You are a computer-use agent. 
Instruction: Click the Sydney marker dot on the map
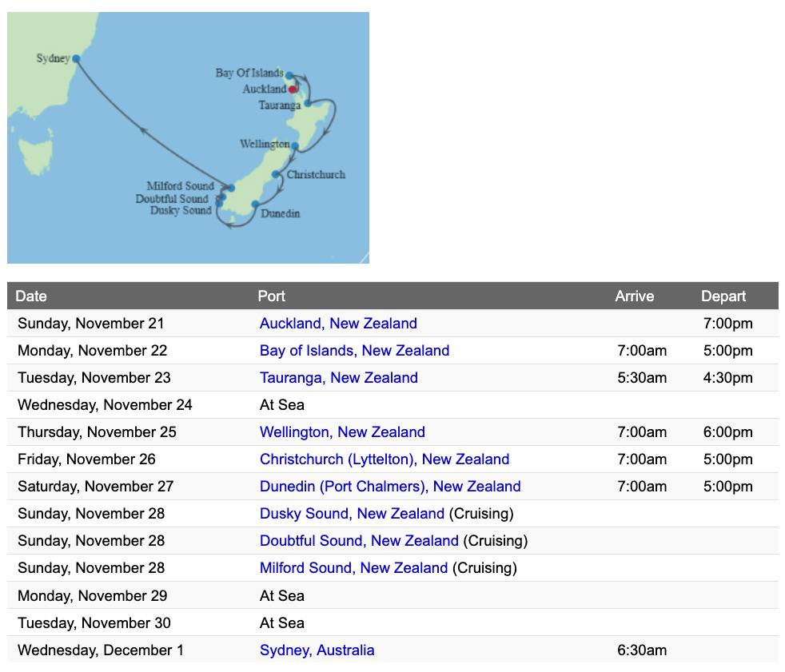[x=76, y=58]
